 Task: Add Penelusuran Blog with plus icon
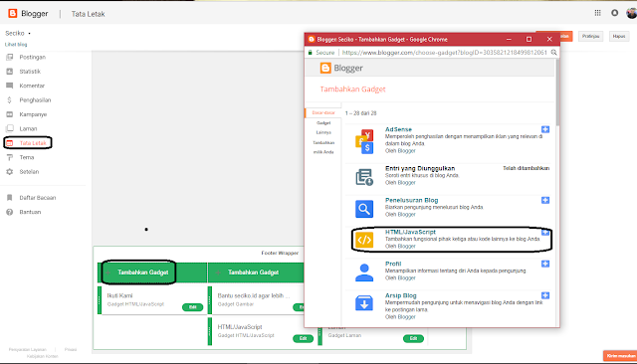pyautogui.click(x=545, y=200)
